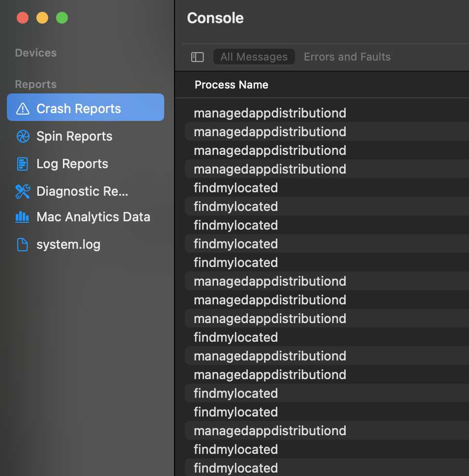The width and height of the screenshot is (469, 476).
Task: Switch to Errors and Faults filter
Action: coord(347,57)
